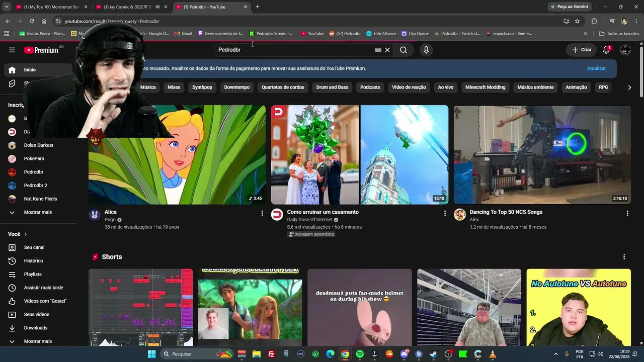Click Peça ao Gemini button
The width and height of the screenshot is (644, 362).
[x=569, y=7]
